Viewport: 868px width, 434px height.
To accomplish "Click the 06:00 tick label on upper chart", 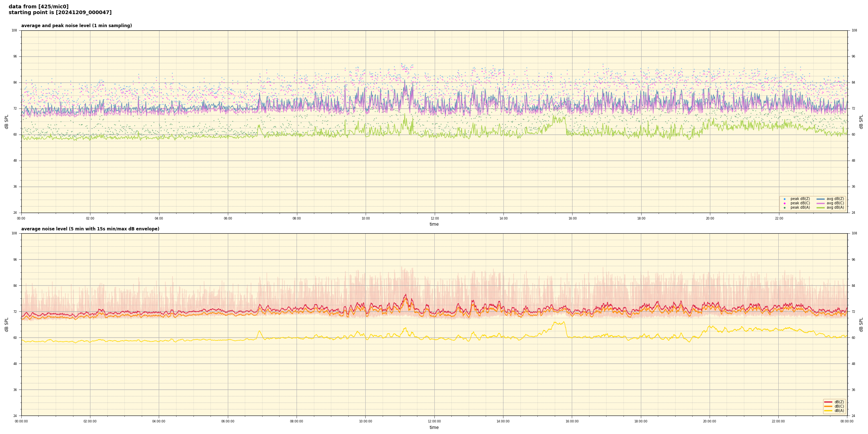I will click(x=228, y=218).
